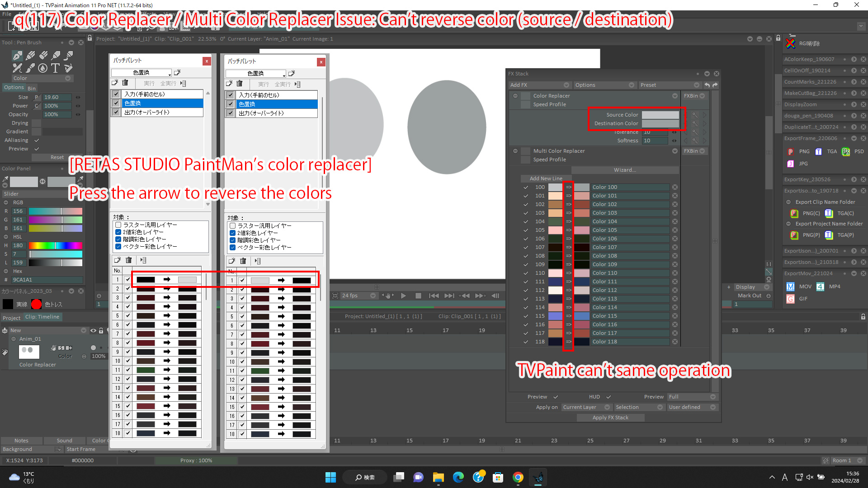Toggle the Drying option box
868x488 pixels.
(37, 123)
